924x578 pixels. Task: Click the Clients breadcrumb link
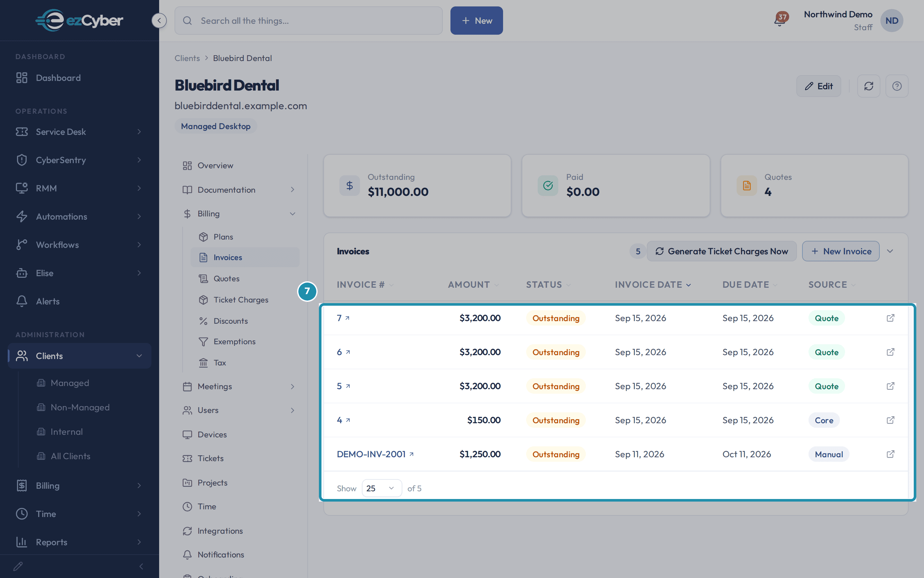coord(187,58)
